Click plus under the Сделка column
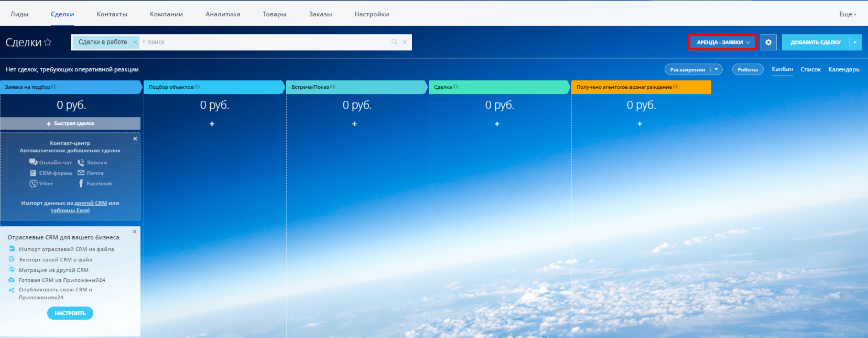The height and width of the screenshot is (338, 868). point(497,124)
